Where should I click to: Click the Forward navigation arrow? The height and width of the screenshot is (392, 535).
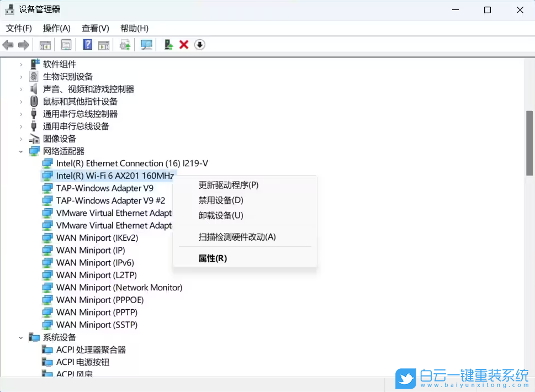(x=23, y=45)
